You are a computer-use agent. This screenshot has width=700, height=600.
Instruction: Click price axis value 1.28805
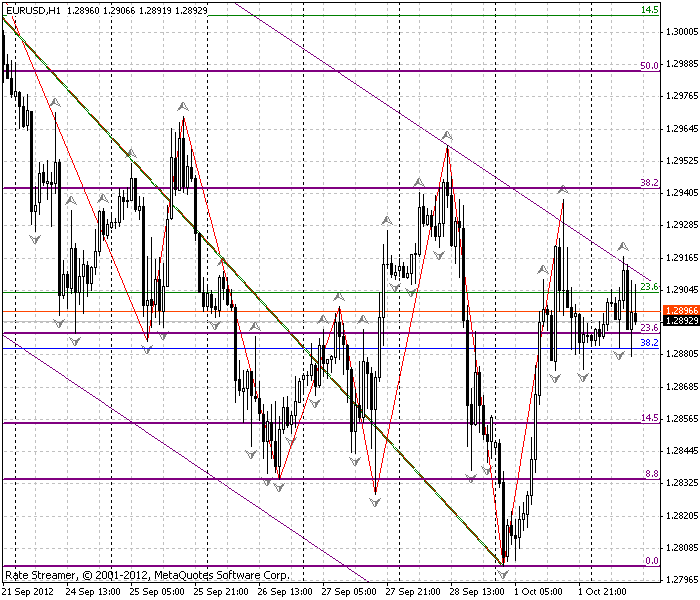tap(682, 354)
